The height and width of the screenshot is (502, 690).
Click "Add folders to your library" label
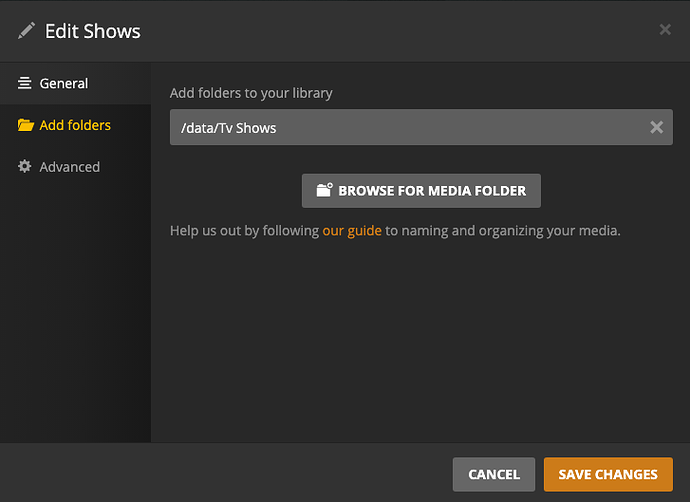pos(251,93)
